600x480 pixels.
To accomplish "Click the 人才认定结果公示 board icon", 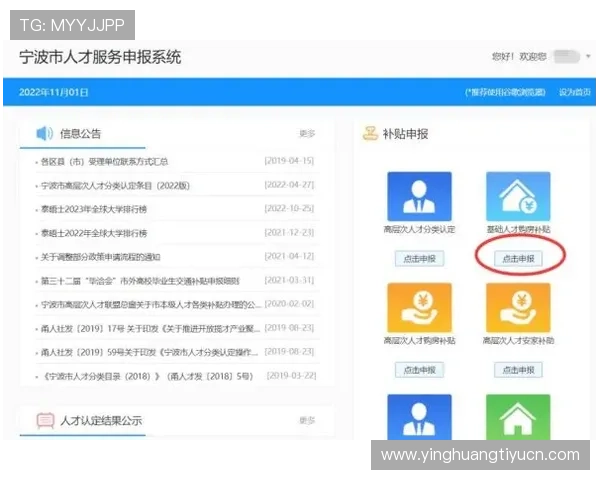I will coord(45,420).
